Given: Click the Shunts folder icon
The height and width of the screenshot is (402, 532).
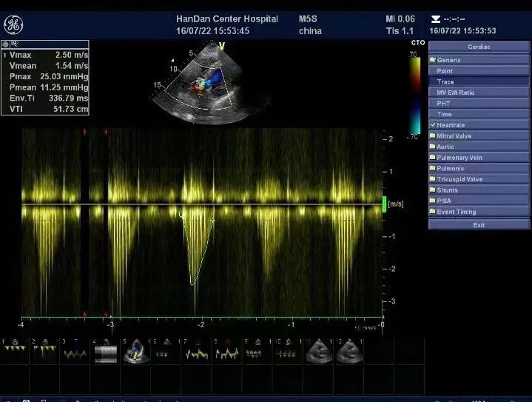Looking at the screenshot, I should click(x=433, y=190).
